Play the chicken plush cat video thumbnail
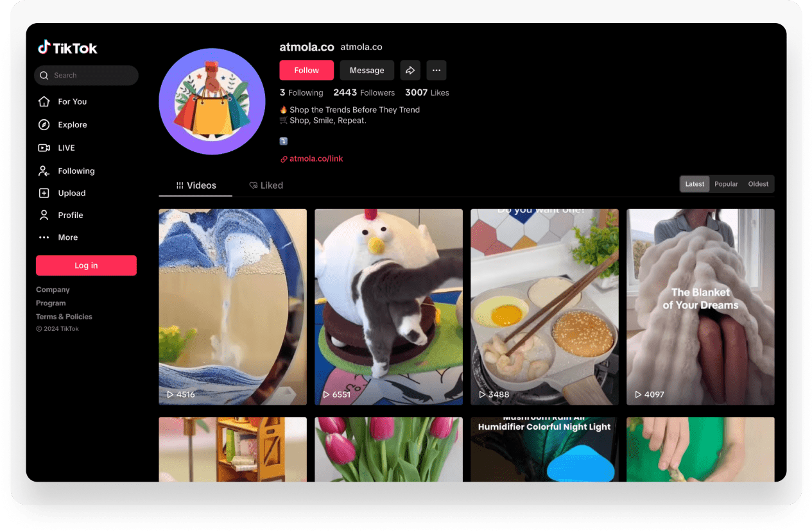Image resolution: width=812 pixels, height=531 pixels. pyautogui.click(x=388, y=307)
